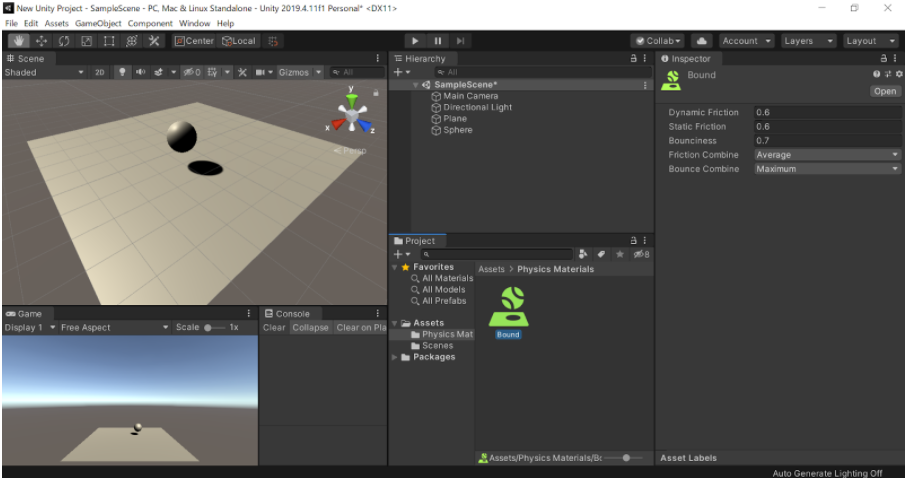Open the Shaded draw mode dropdown
Screen dimensions: 909x482
[x=44, y=72]
